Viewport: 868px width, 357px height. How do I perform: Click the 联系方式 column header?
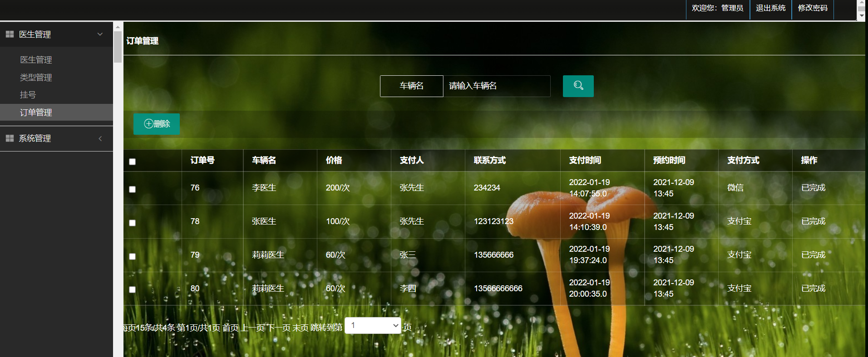[489, 160]
